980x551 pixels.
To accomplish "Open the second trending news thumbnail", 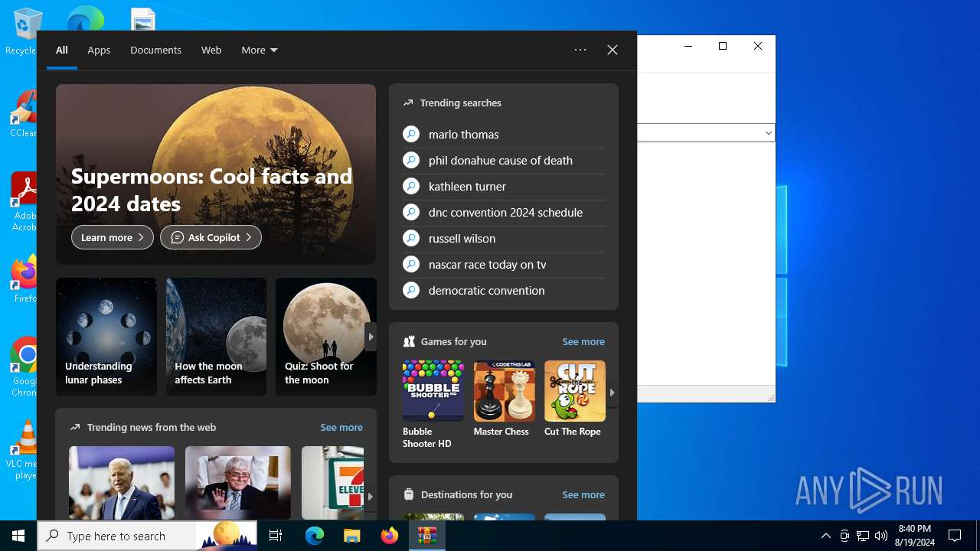I will 238,483.
